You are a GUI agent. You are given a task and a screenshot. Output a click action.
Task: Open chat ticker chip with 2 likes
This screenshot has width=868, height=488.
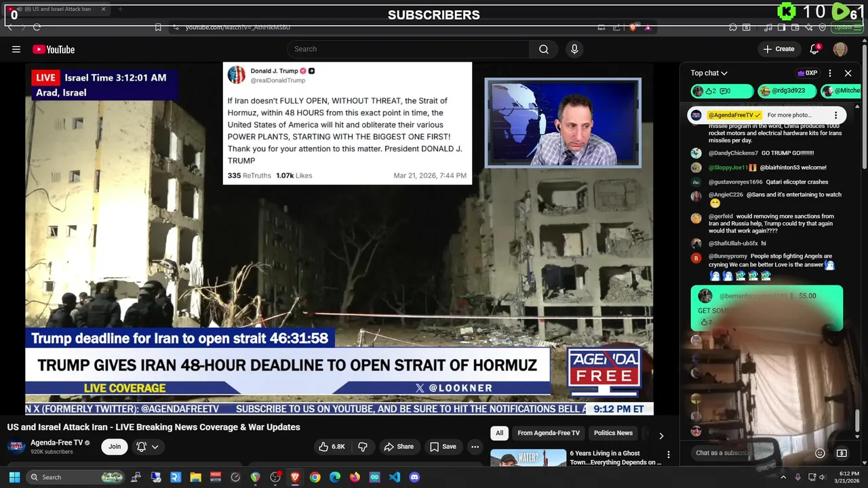click(x=722, y=91)
